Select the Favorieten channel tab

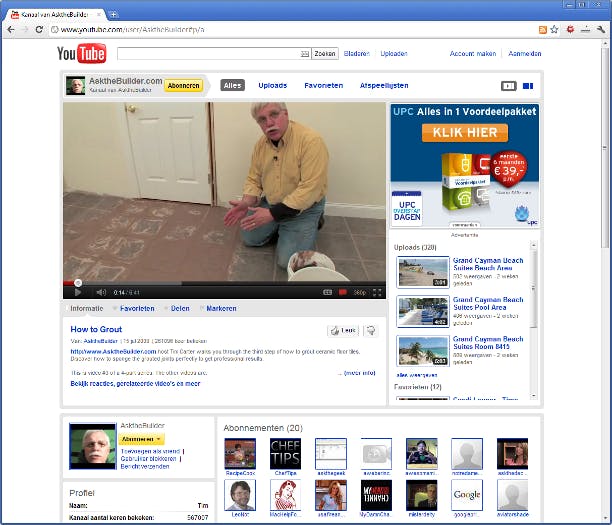[324, 85]
